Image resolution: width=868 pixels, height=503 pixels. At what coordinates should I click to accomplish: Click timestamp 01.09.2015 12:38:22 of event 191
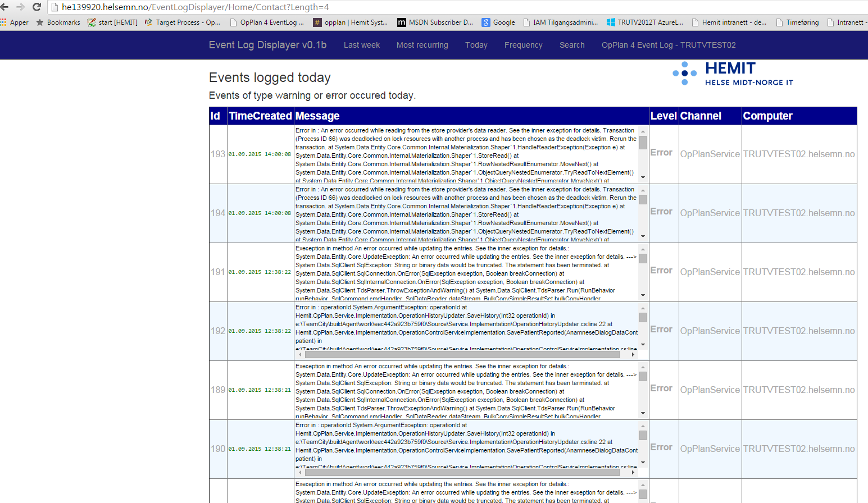260,272
